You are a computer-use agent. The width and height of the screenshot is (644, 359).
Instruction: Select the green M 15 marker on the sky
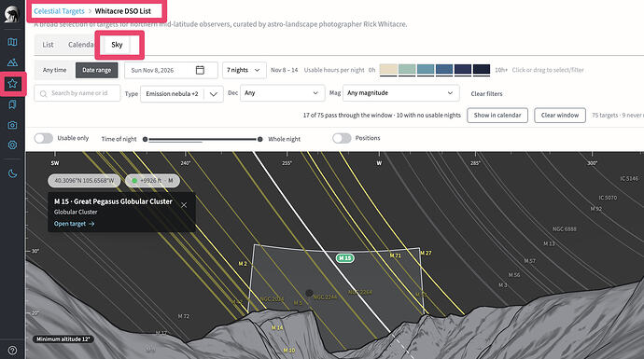(x=345, y=258)
